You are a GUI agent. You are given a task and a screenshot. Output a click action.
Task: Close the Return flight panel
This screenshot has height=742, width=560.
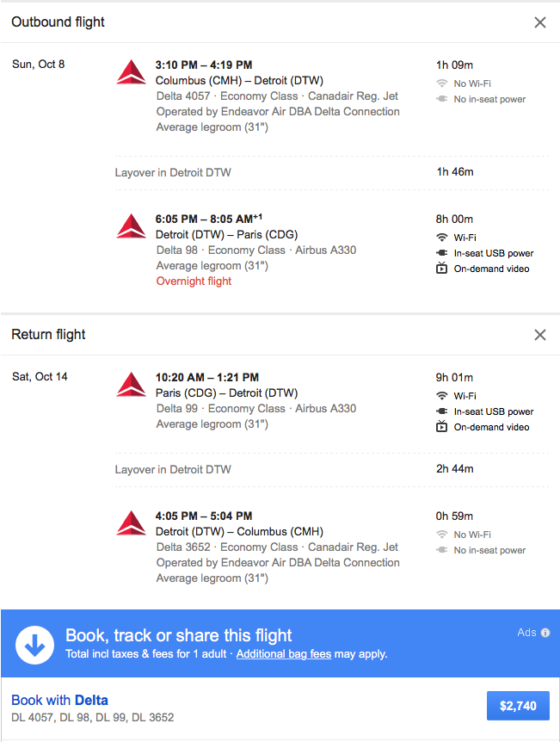coord(539,335)
